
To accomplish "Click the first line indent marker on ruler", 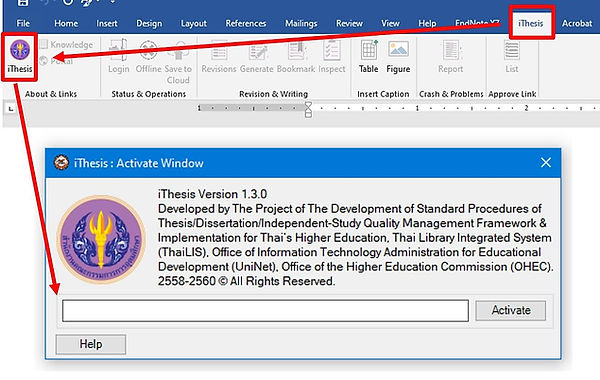I will pos(308,105).
